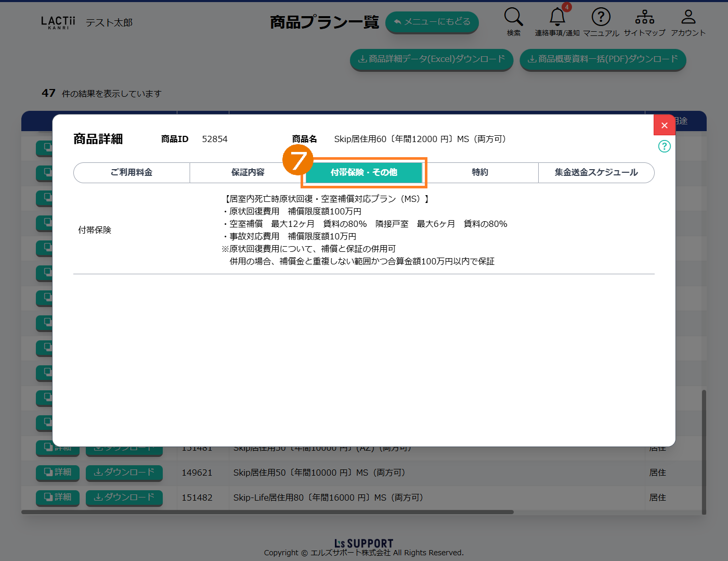
Task: Close the product detail dialog
Action: [664, 125]
